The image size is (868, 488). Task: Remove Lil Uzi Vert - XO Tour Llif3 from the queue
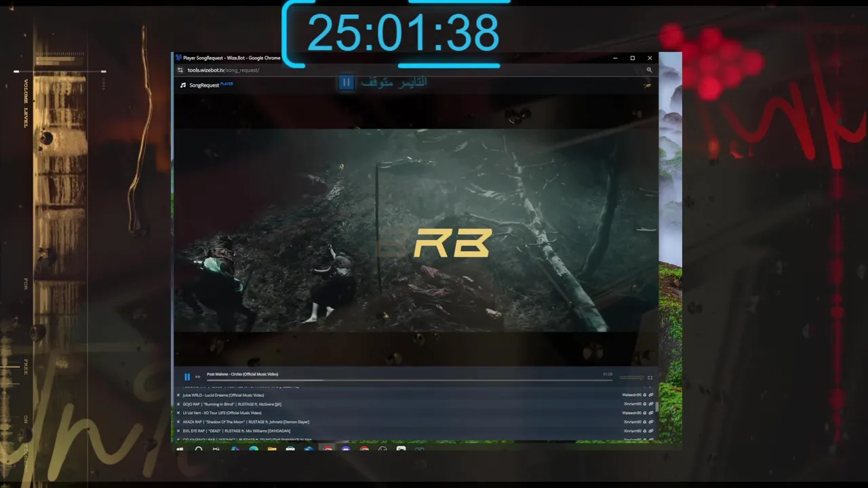point(178,413)
